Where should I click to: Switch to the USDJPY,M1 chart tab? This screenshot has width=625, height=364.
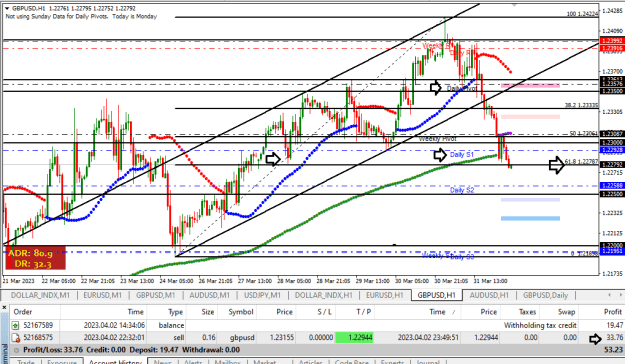click(x=262, y=295)
